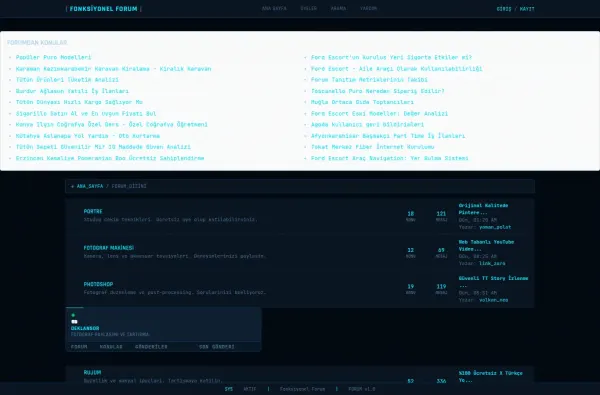
Task: Click the PORTRE message count 121
Action: [441, 214]
